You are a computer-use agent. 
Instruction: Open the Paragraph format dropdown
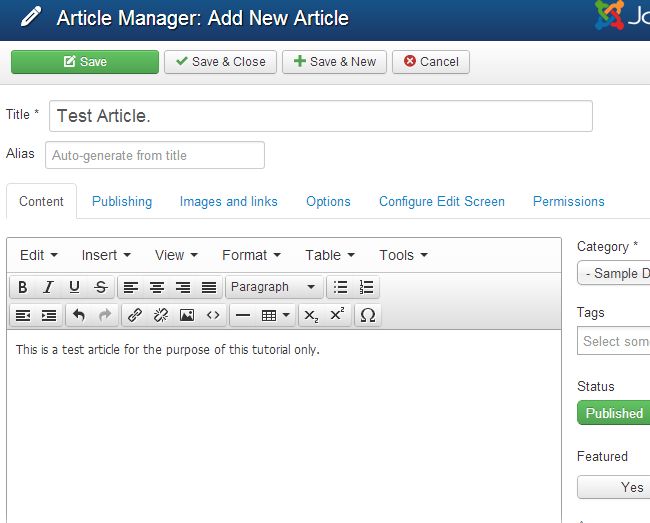(x=274, y=287)
